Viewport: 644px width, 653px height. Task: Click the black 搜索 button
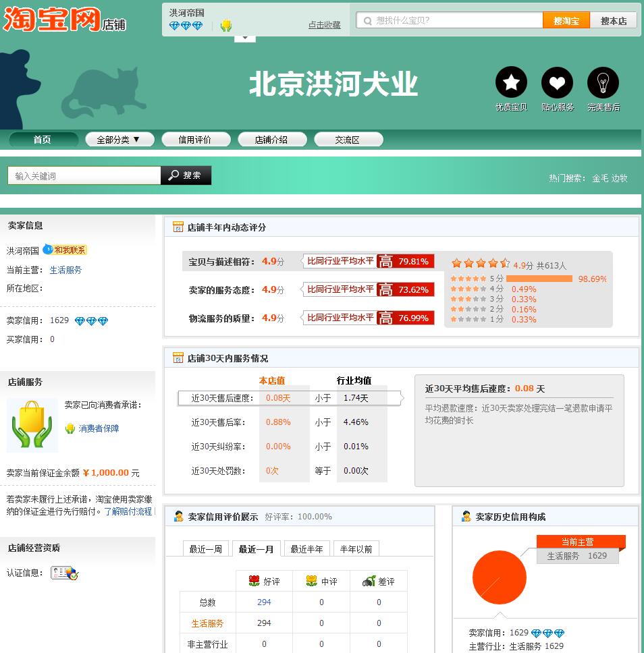point(186,175)
